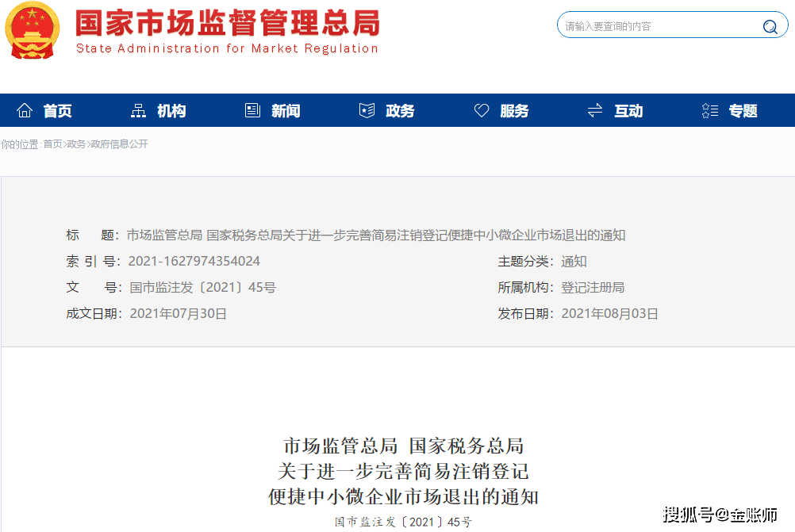The width and height of the screenshot is (795, 532).
Task: Click the newspaper icon beside 新闻
Action: pos(252,110)
